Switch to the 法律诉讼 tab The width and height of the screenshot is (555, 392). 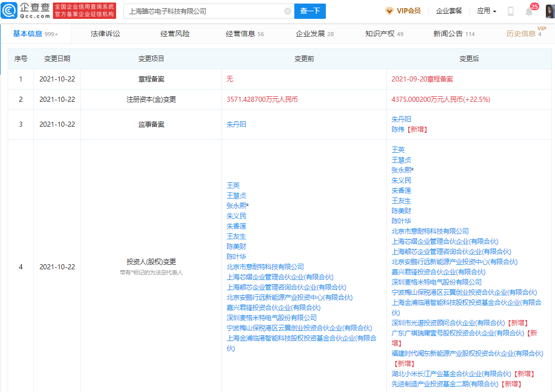(105, 34)
